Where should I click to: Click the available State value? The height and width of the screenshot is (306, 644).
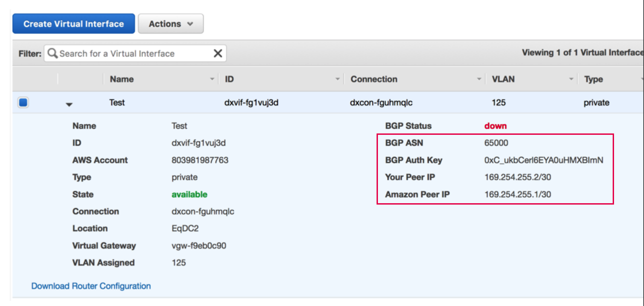pyautogui.click(x=189, y=194)
